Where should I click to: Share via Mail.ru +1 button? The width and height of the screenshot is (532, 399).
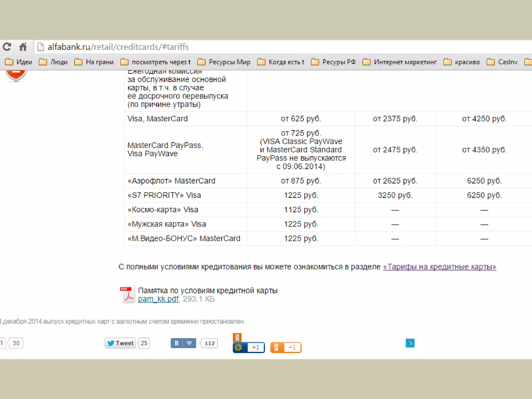[x=249, y=348]
